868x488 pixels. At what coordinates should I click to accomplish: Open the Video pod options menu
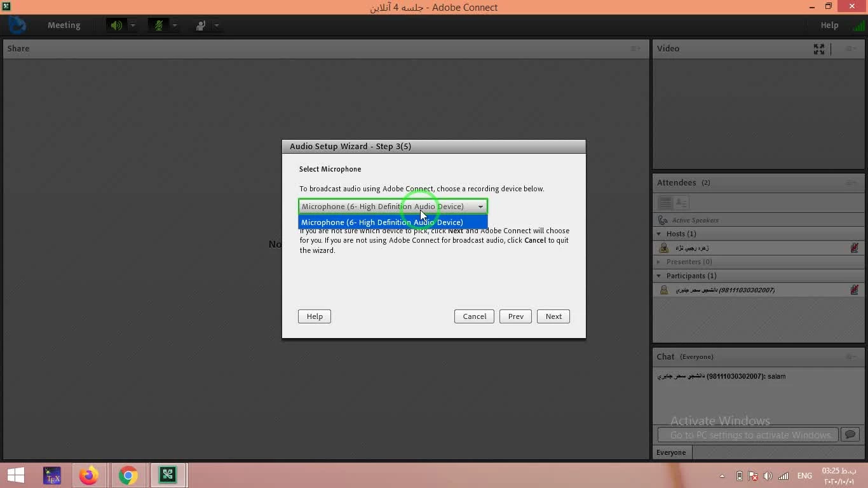pos(851,48)
